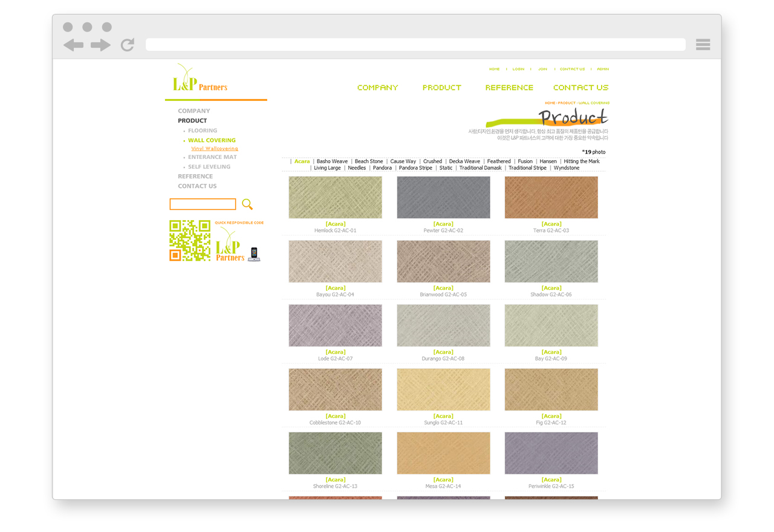Switch to the Crushed collection
Viewport: 774px width, 532px height.
click(x=432, y=161)
